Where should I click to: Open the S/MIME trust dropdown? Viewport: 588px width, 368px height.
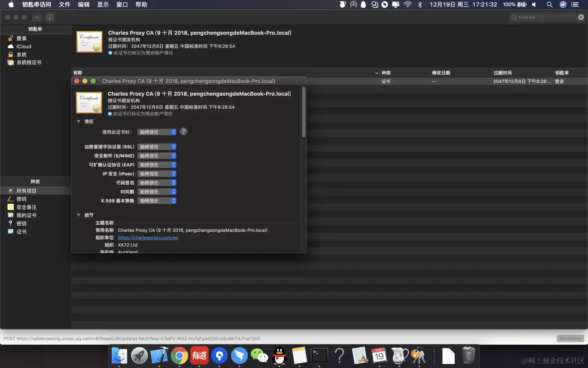[x=157, y=156]
